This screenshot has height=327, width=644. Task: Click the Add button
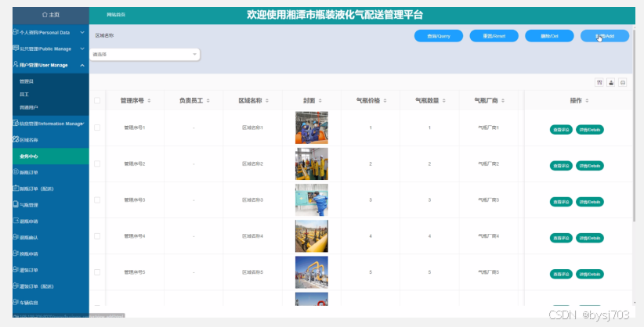tap(605, 36)
